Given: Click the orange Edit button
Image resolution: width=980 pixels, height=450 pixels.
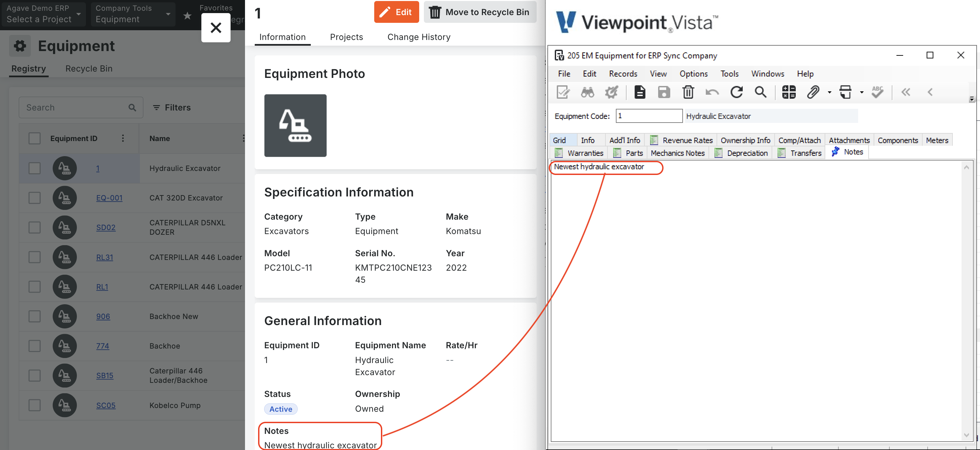Looking at the screenshot, I should [x=396, y=12].
